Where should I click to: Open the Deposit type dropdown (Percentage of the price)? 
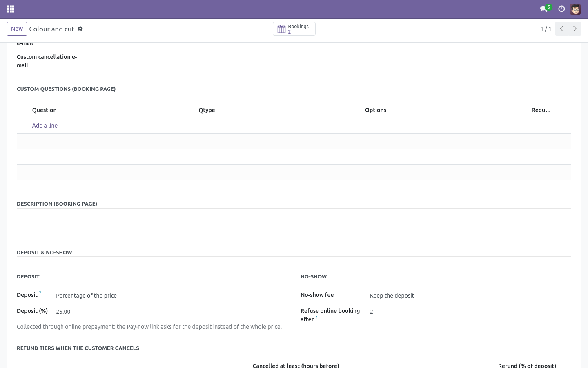tap(171, 296)
